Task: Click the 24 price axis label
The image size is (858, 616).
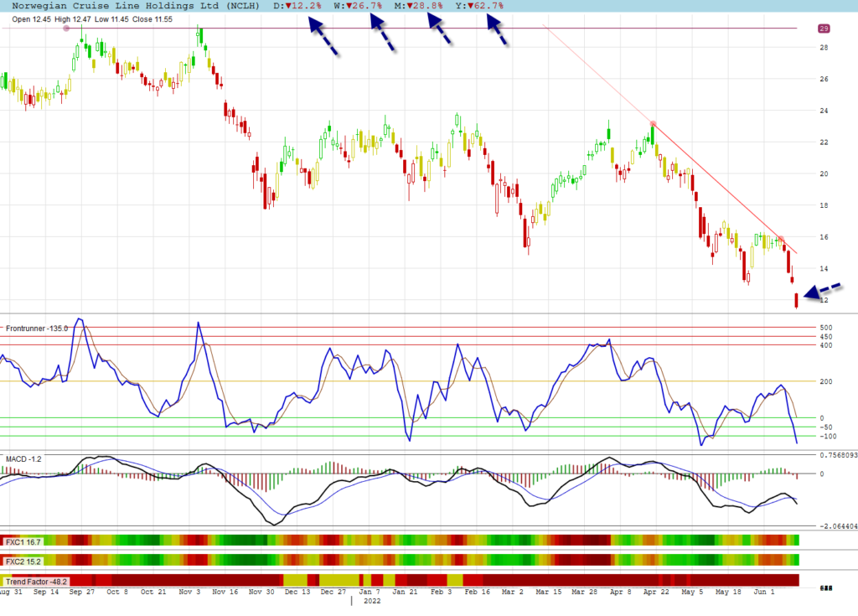Action: (824, 111)
